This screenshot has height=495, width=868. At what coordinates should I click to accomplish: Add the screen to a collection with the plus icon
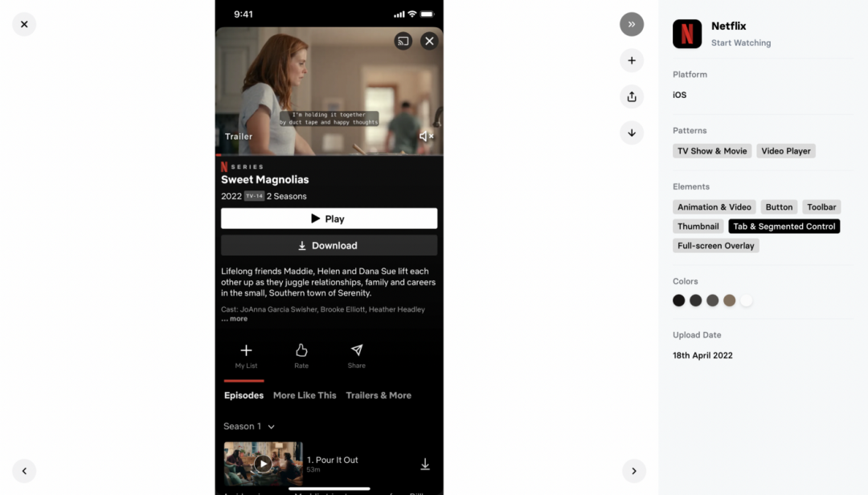[632, 60]
